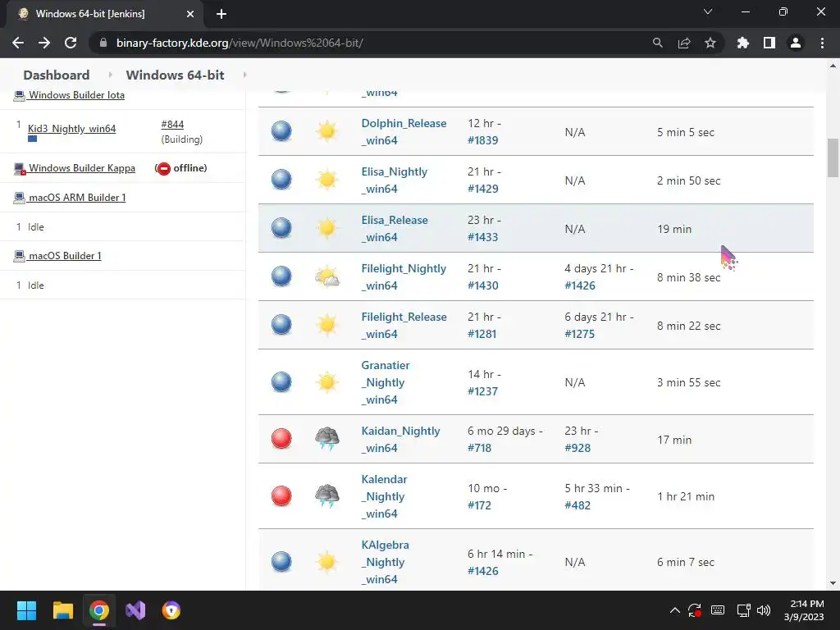
Task: Click the partly cloudy icon for Filelight_Nightly_win64
Action: tap(326, 276)
